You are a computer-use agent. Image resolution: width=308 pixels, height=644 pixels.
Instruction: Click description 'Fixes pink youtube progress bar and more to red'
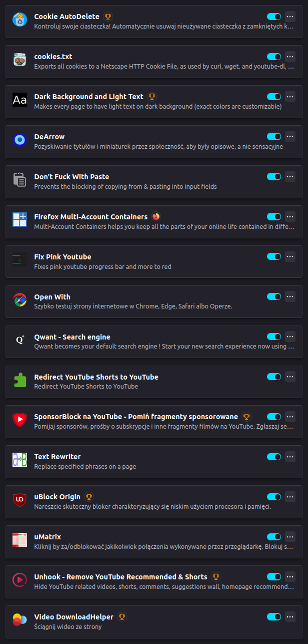102,266
